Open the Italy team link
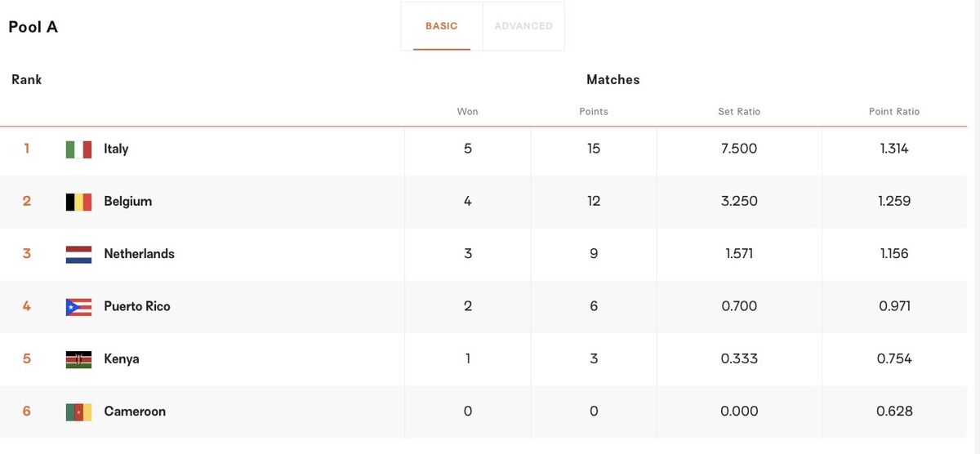This screenshot has height=454, width=980. point(116,149)
